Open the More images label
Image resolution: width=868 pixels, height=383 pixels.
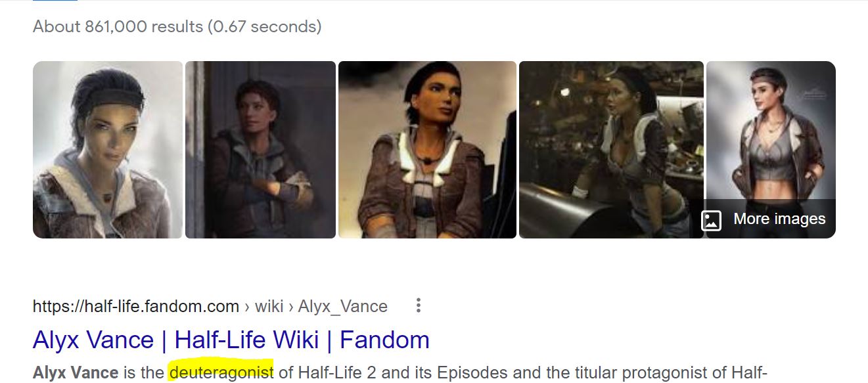[x=779, y=219]
